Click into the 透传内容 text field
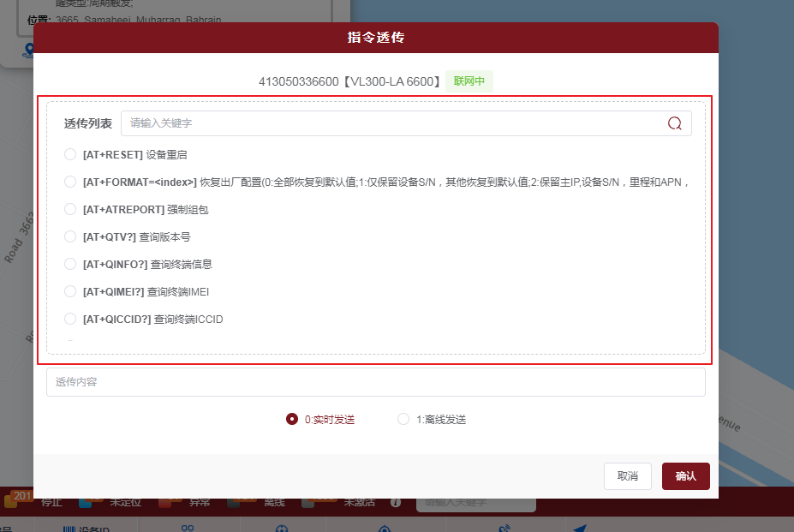 (x=375, y=382)
